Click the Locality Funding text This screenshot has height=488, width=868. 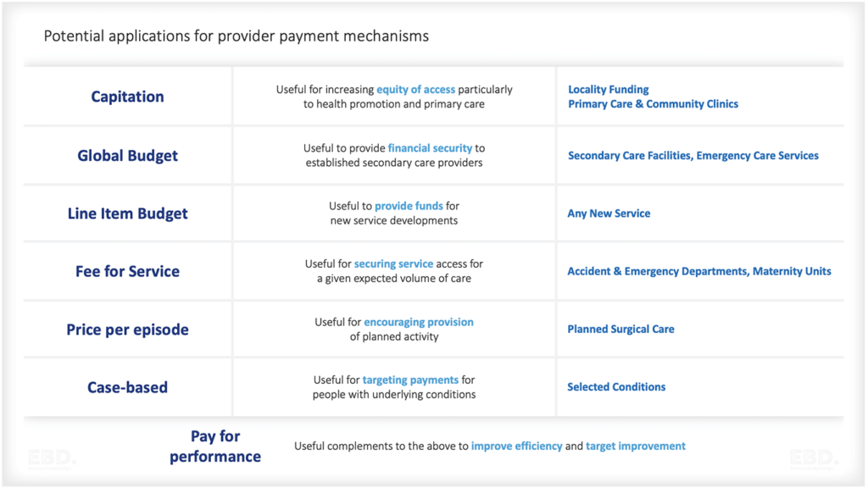(x=608, y=89)
